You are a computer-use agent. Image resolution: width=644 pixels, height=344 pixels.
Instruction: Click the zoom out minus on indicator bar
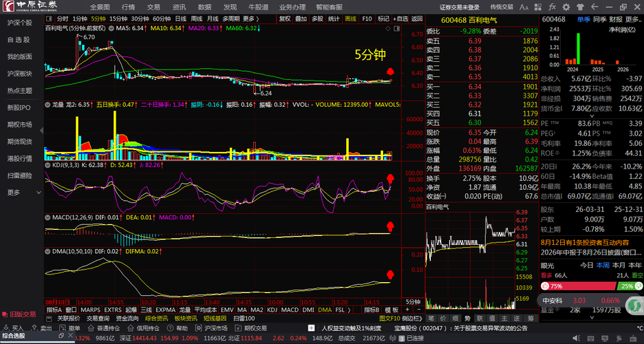tap(419, 310)
